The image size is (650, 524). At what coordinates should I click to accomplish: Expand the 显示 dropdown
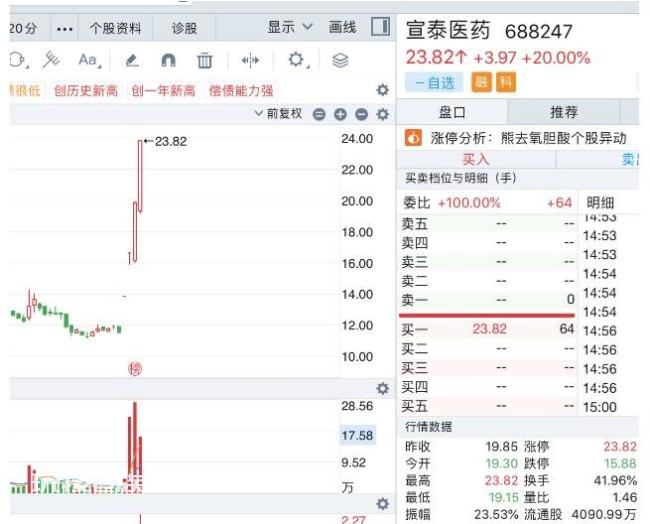pos(289,27)
